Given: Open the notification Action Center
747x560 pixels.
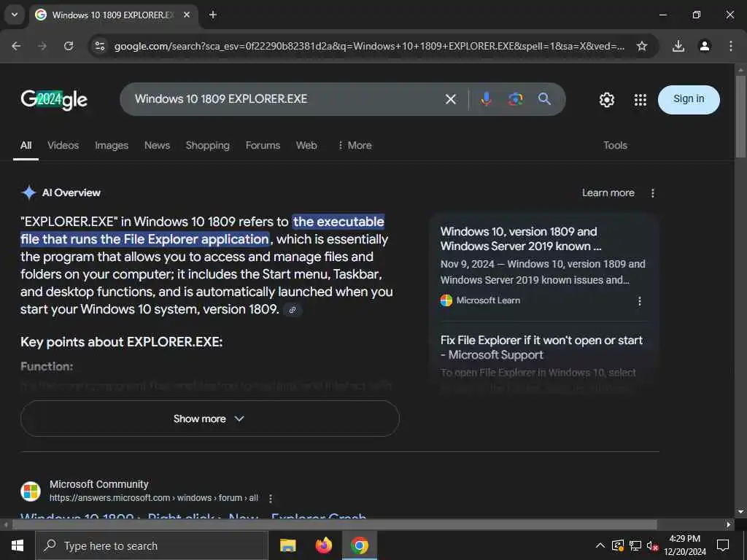Looking at the screenshot, I should tap(723, 545).
